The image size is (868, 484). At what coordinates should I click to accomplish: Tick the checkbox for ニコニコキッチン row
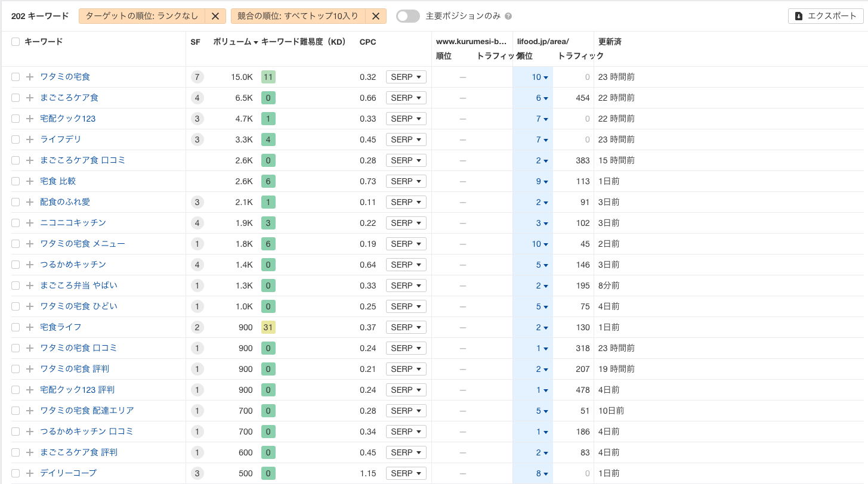15,222
